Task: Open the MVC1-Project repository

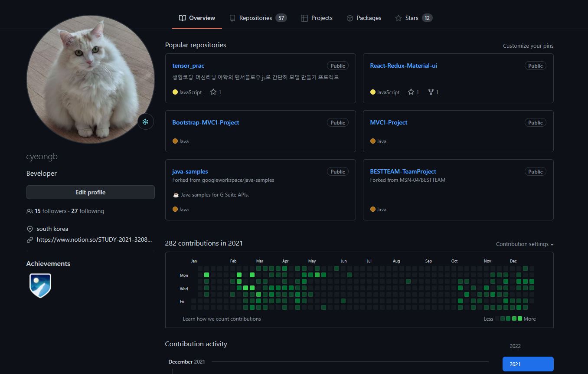Action: pos(389,122)
